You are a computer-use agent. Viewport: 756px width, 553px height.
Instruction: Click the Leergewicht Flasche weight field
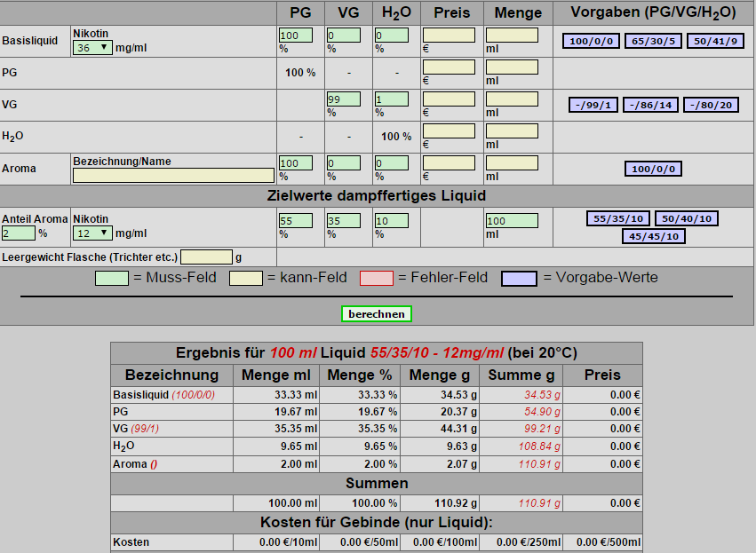click(206, 257)
